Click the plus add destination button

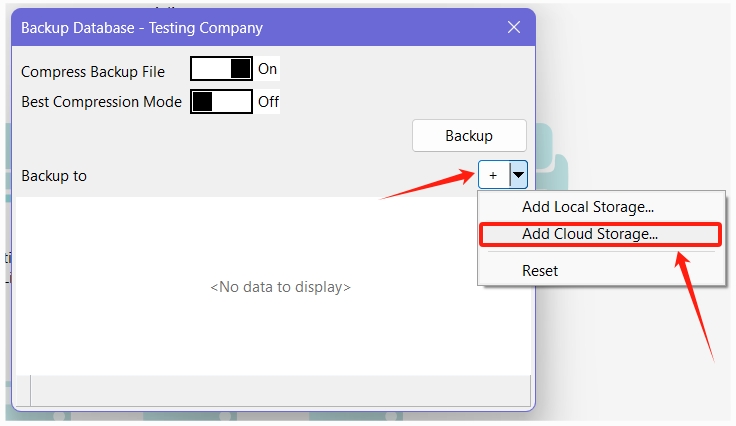[x=493, y=175]
